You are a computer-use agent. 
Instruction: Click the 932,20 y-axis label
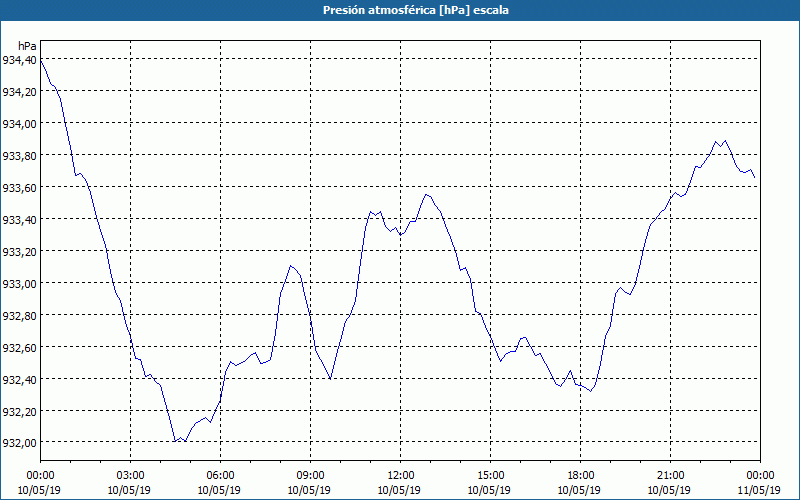pos(19,411)
